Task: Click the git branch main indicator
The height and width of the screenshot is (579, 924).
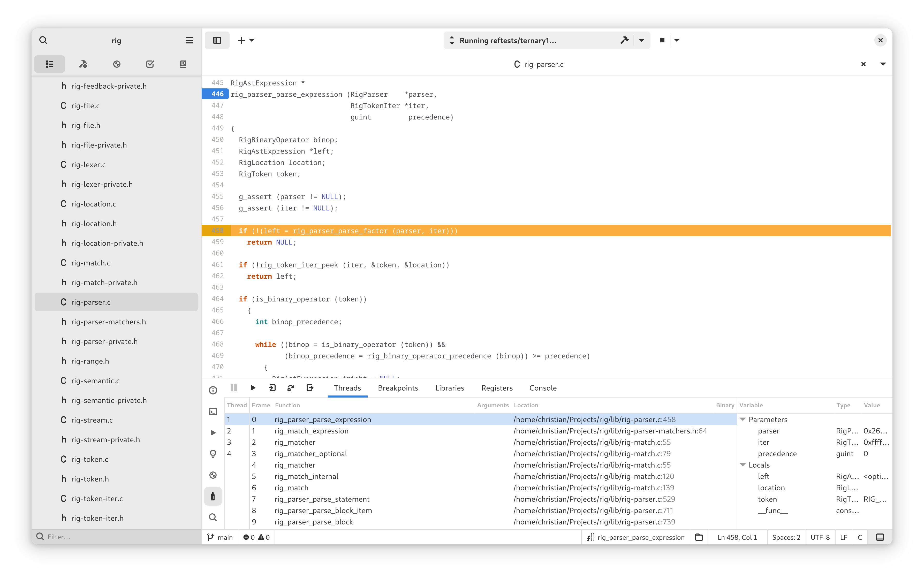Action: (x=220, y=537)
